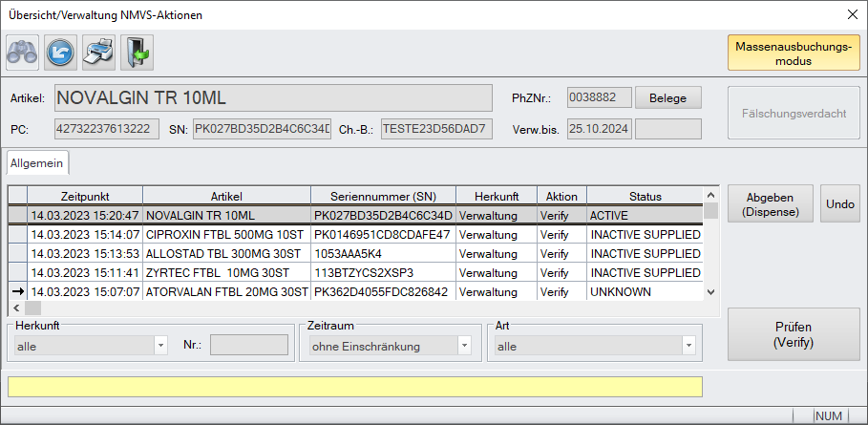
Task: Click the blue back arrow icon
Action: click(60, 52)
